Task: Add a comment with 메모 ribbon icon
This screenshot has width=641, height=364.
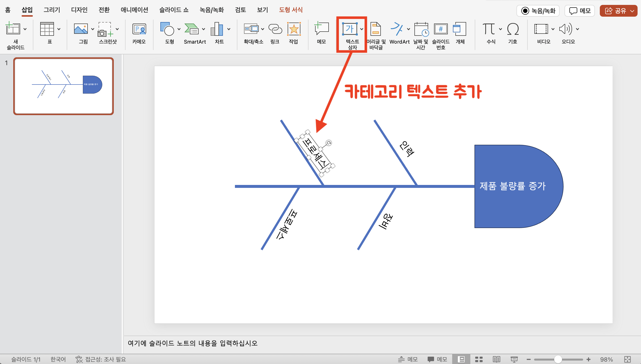Action: (x=321, y=28)
